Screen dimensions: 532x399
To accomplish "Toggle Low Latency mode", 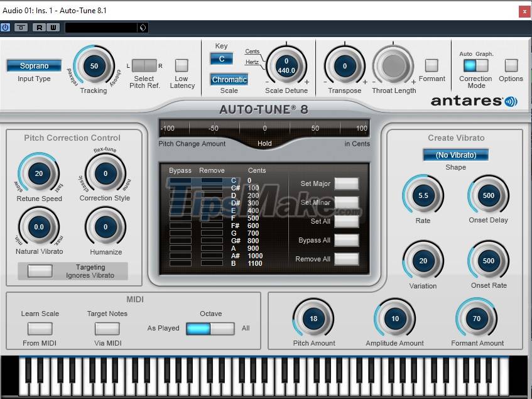I will pyautogui.click(x=182, y=66).
